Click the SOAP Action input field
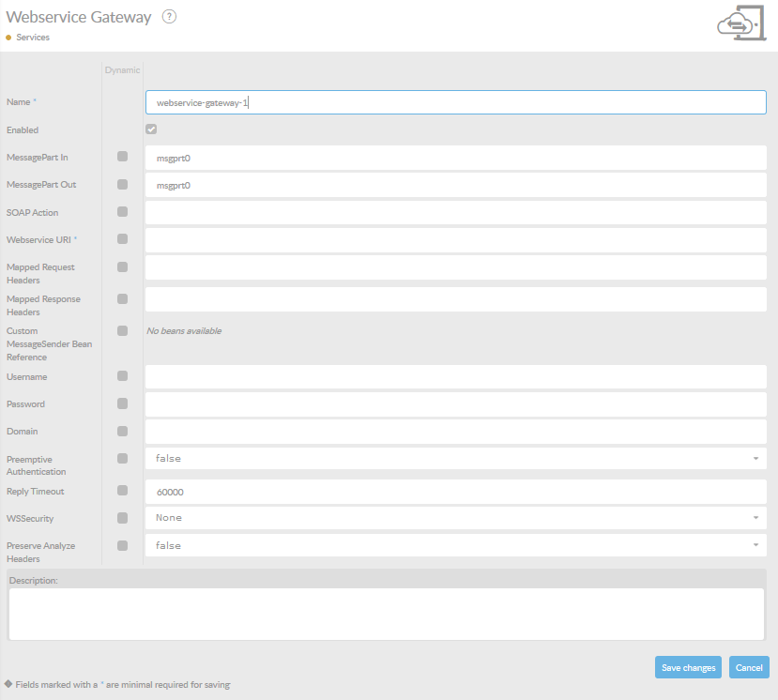Screen dimensions: 778x700 (x=456, y=213)
